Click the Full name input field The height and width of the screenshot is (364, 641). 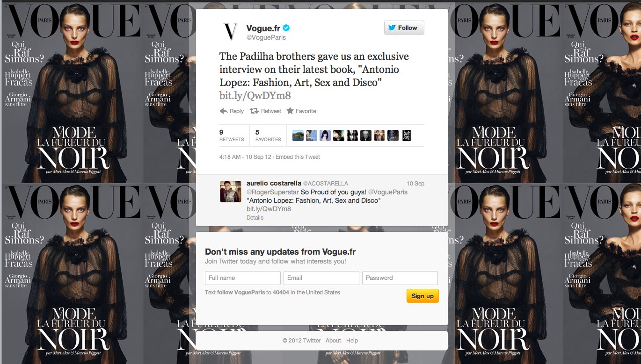point(243,278)
